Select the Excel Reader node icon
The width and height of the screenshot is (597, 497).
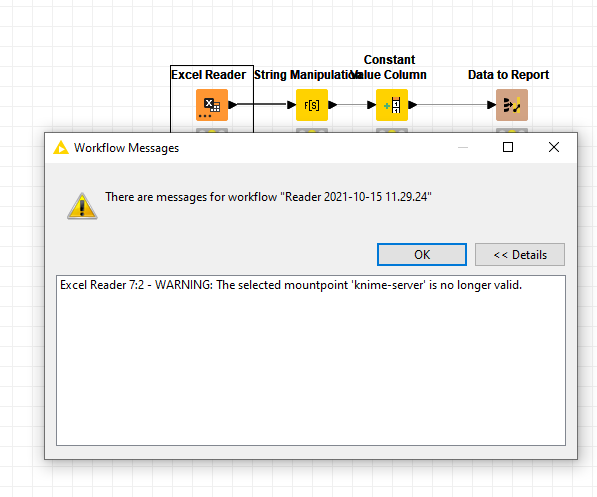(x=212, y=105)
